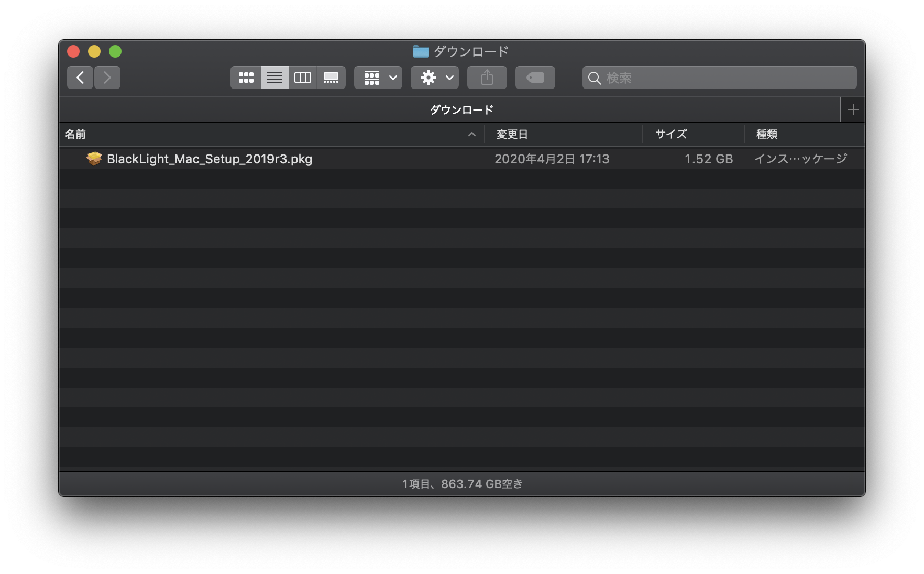Open the grouping options dropdown
This screenshot has width=924, height=574.
coord(378,78)
